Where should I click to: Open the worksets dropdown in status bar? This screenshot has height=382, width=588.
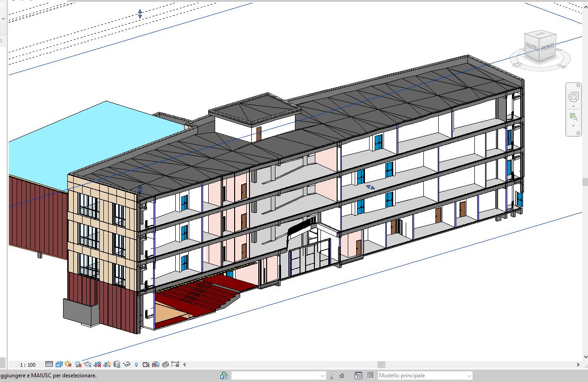[x=278, y=376]
